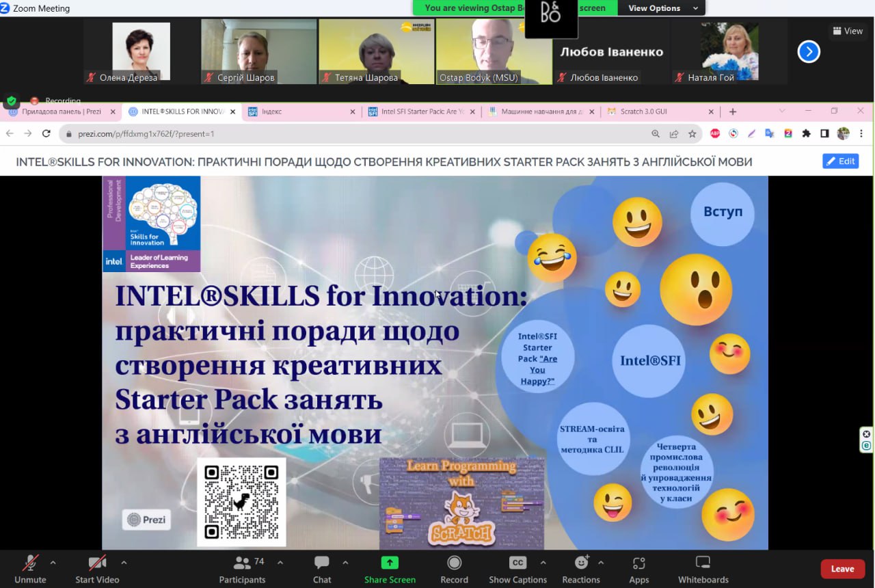Click the red Leave button
875x588 pixels.
pyautogui.click(x=842, y=569)
